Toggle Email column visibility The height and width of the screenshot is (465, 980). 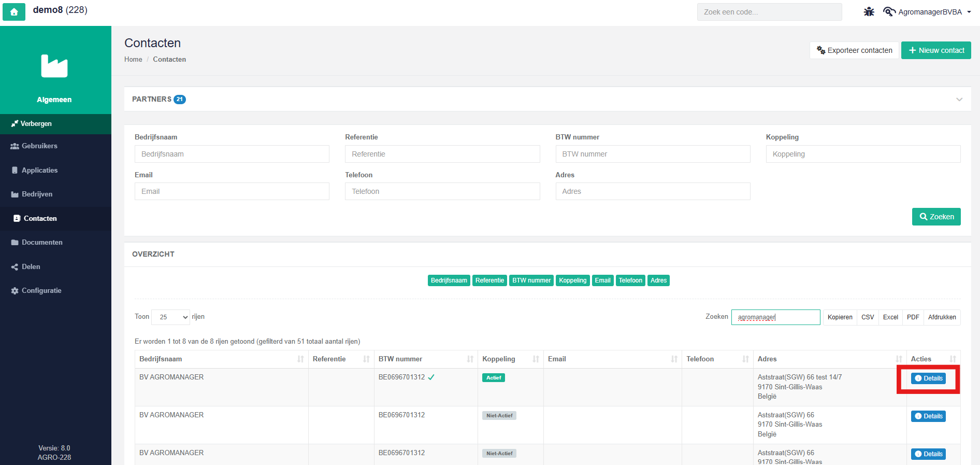click(x=602, y=280)
